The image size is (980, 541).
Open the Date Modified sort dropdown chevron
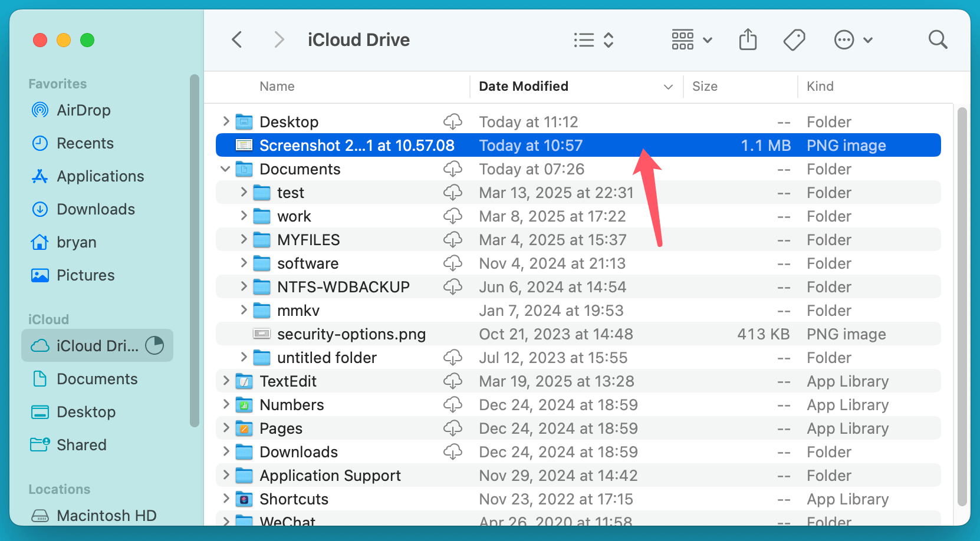[x=667, y=86]
